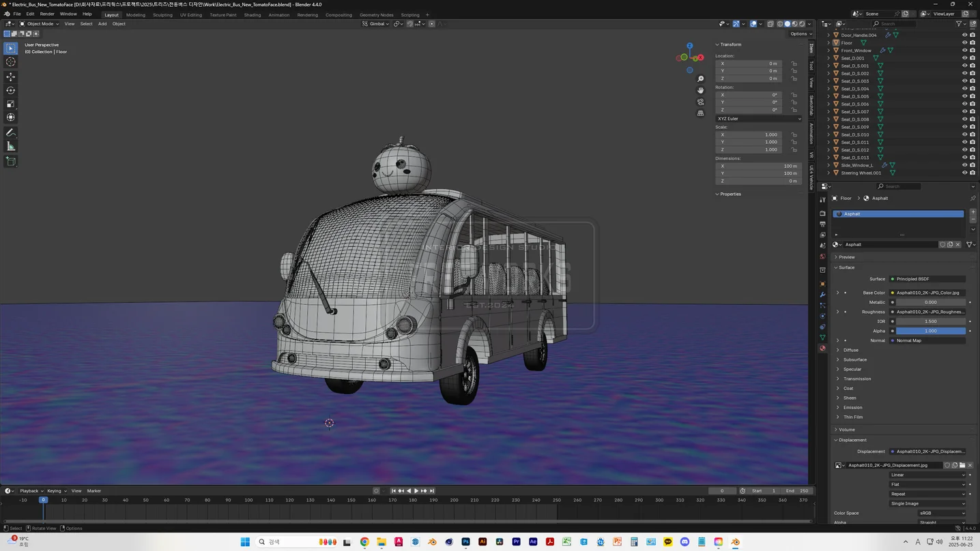Switch to the Shading workspace tab

(x=253, y=15)
